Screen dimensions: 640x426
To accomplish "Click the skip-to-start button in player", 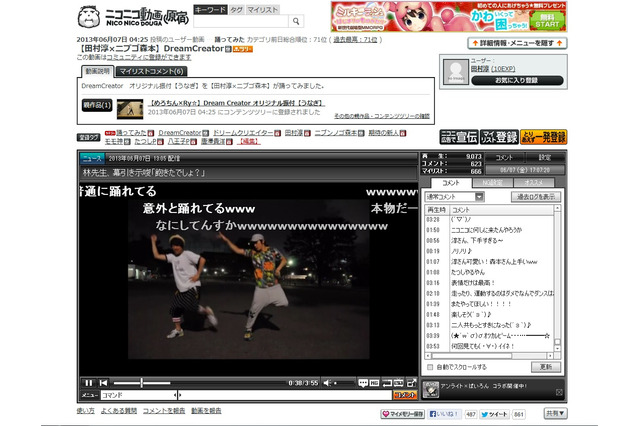I will pyautogui.click(x=103, y=383).
